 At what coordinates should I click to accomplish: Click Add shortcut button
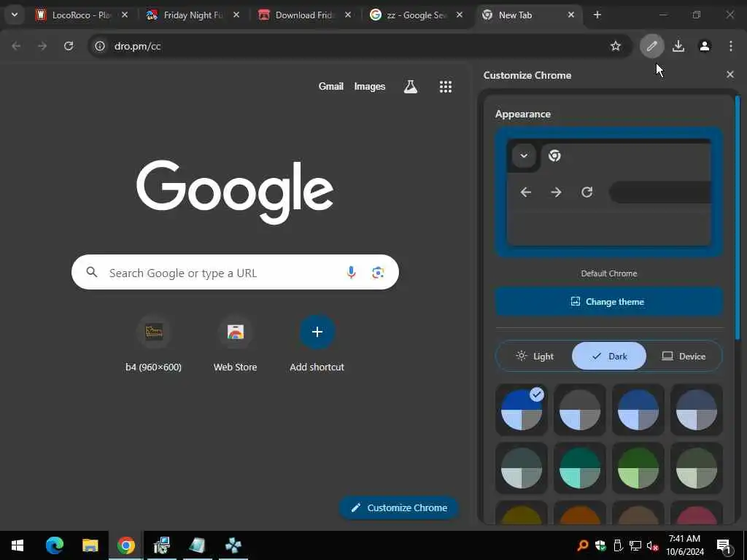point(317,344)
